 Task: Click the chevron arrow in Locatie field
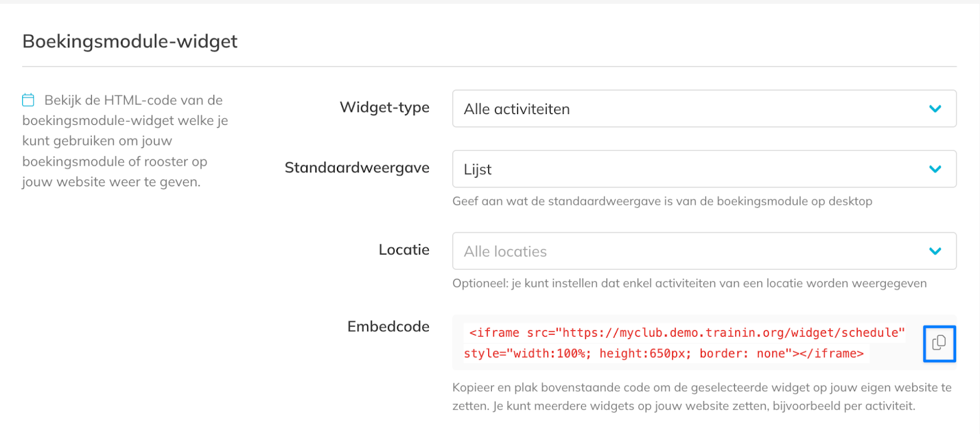point(935,251)
